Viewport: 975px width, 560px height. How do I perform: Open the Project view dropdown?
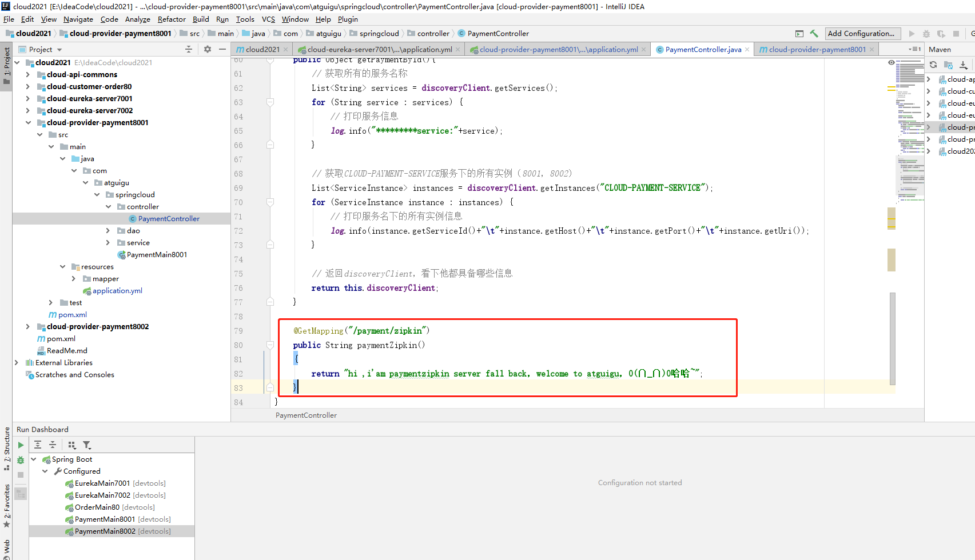[59, 50]
